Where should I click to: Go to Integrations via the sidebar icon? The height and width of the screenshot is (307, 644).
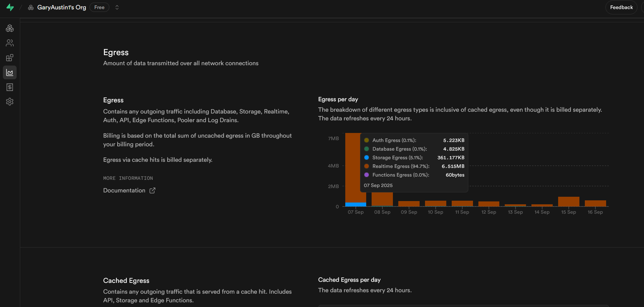coord(10,58)
